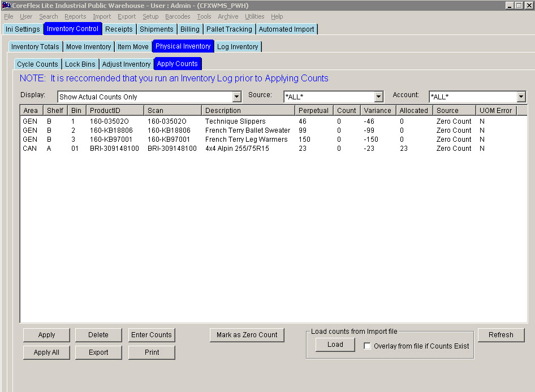
Task: Open the Adjust Inventory tab
Action: coord(126,64)
